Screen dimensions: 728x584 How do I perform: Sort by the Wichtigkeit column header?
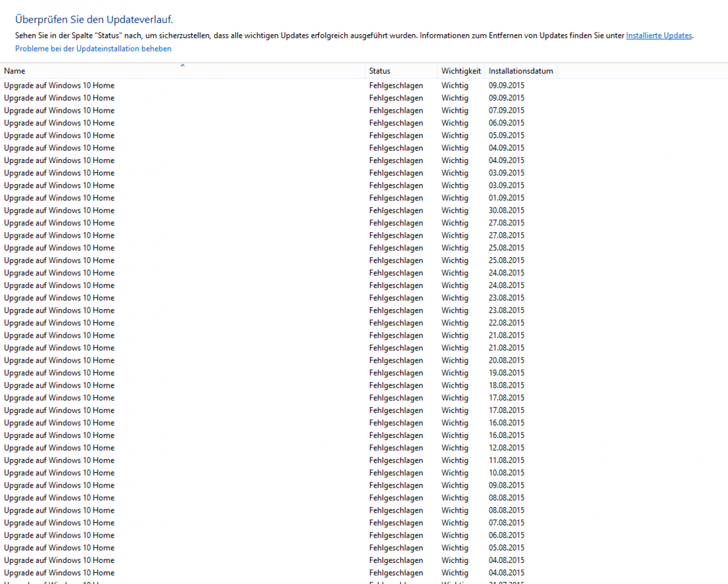[x=461, y=71]
